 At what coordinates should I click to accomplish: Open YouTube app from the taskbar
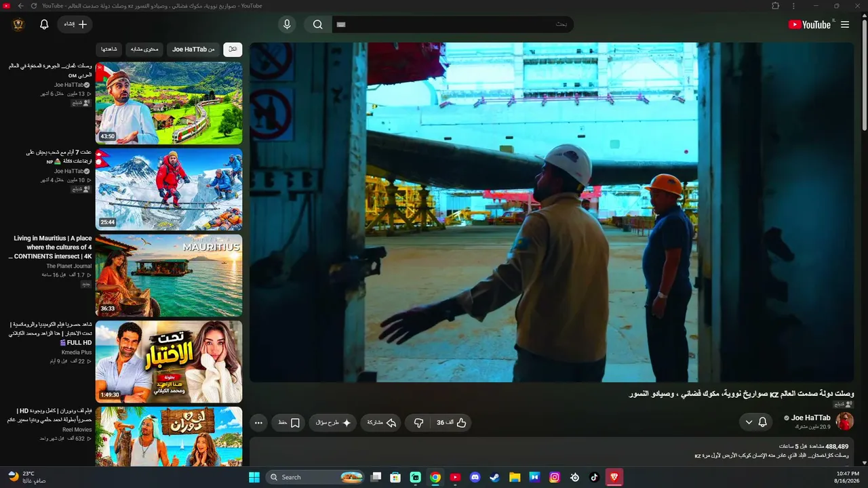[x=455, y=477]
